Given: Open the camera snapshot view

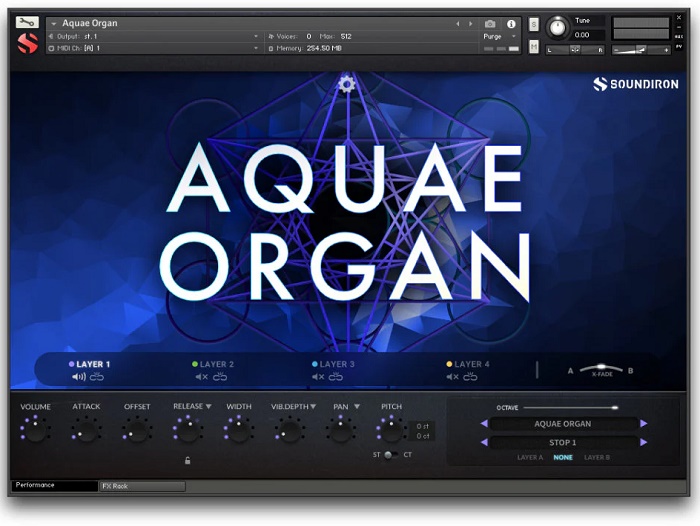Looking at the screenshot, I should pyautogui.click(x=490, y=24).
